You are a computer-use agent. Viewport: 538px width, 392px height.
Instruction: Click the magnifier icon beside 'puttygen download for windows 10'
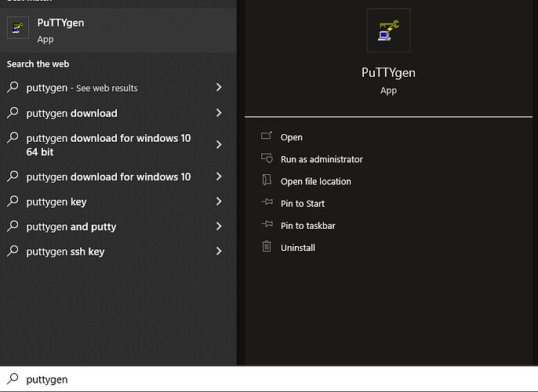point(13,176)
